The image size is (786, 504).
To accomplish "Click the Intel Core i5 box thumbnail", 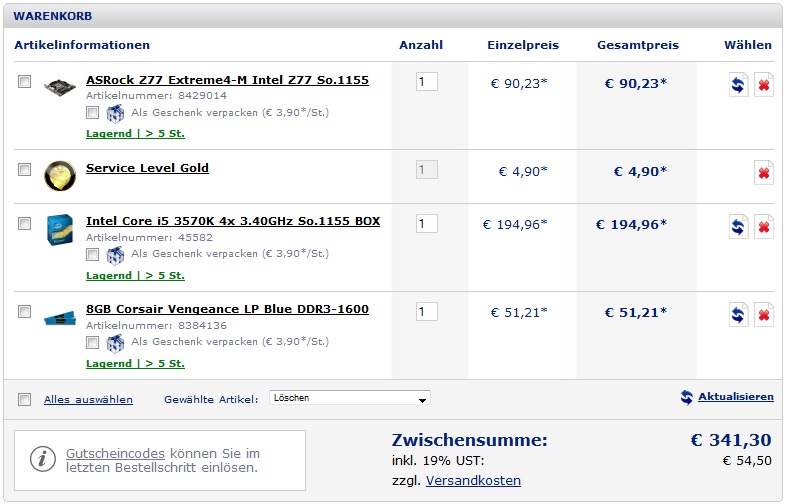I will click(60, 229).
